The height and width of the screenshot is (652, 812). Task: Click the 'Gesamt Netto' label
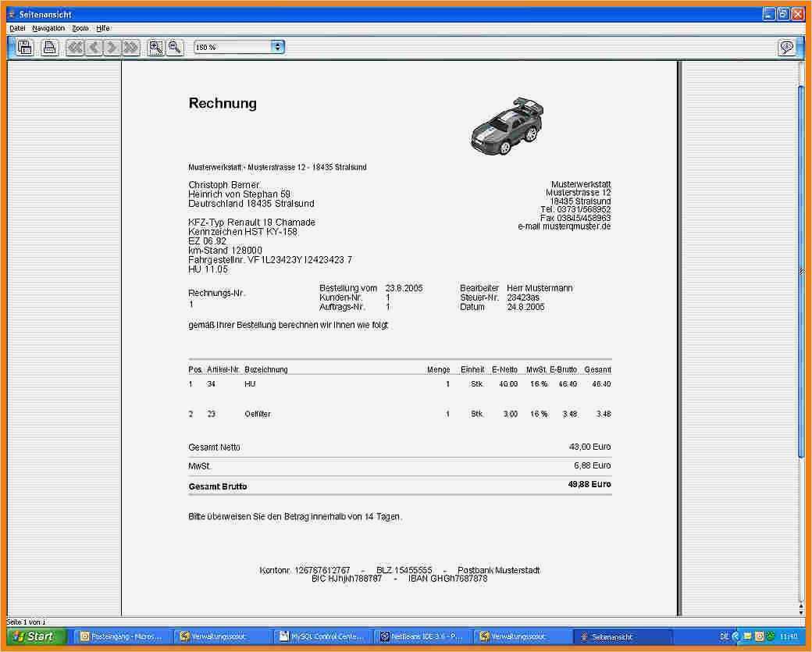(215, 447)
